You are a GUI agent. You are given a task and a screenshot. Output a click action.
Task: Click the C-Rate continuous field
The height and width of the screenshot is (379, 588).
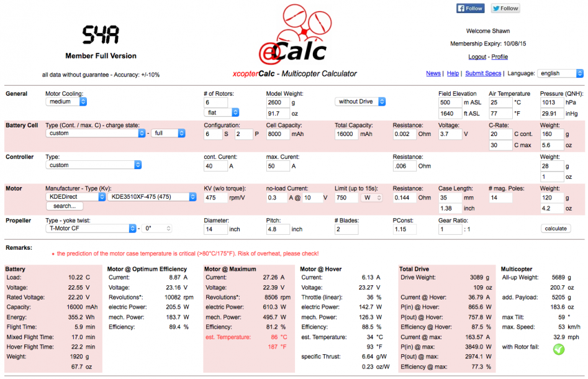tap(500, 134)
